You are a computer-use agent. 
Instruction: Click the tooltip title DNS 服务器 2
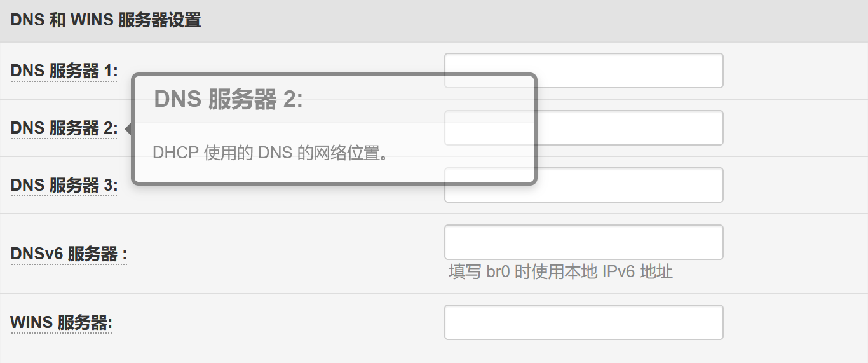tap(228, 99)
